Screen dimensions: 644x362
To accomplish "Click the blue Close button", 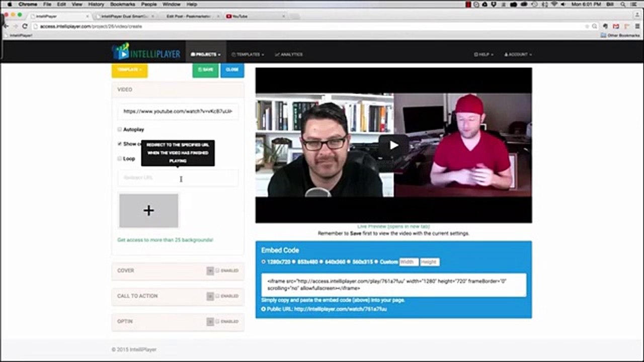I will pos(232,69).
